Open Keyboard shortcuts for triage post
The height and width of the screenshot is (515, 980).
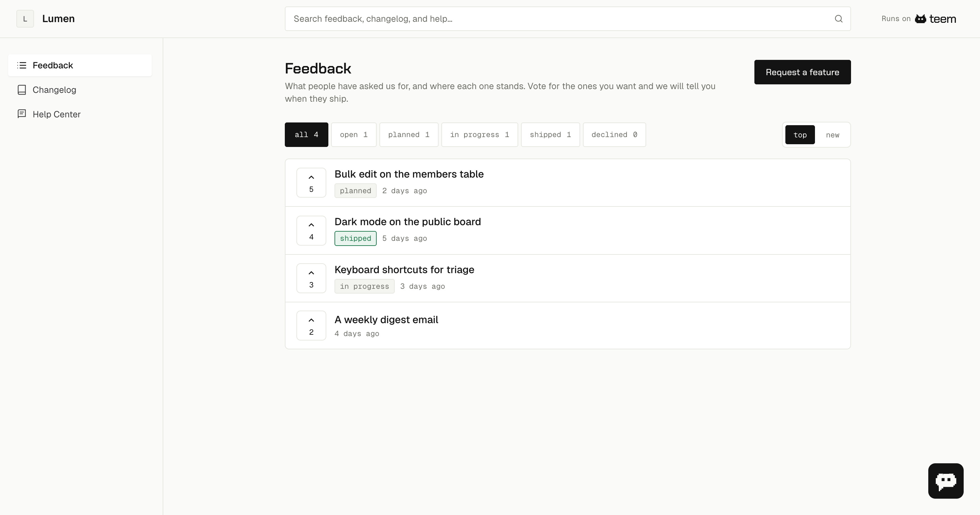pos(404,270)
